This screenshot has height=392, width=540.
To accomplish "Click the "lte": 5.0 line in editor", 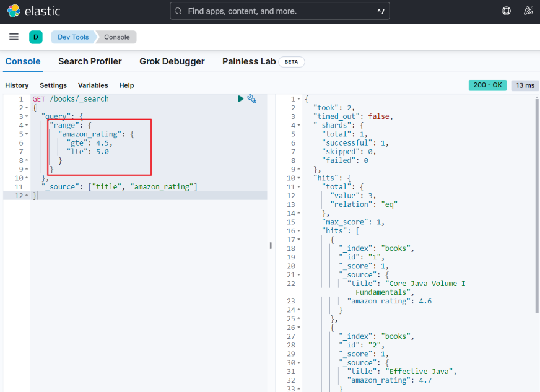I will [x=88, y=152].
